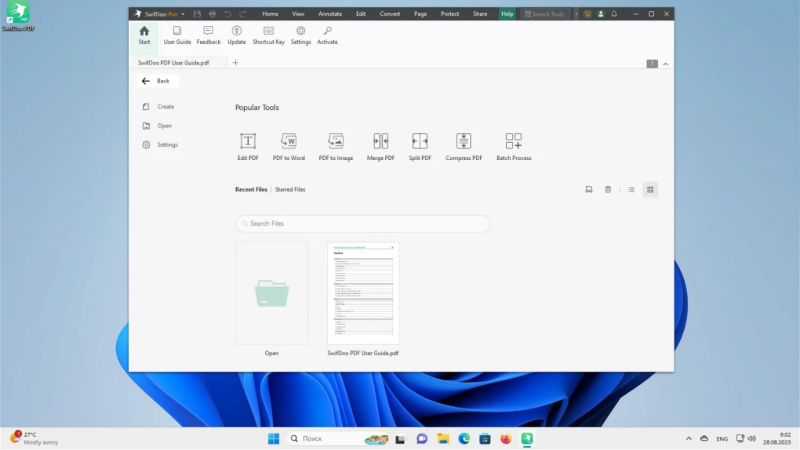Open Shortcut Key settings
This screenshot has height=450, width=800.
[268, 35]
